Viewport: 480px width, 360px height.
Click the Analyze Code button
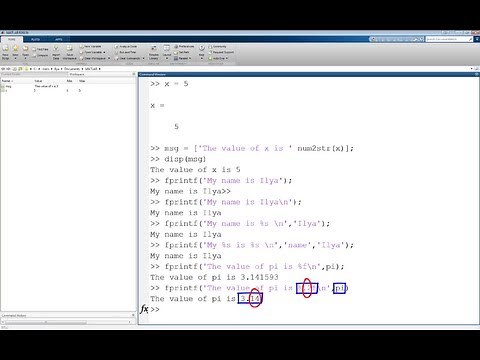(x=126, y=46)
